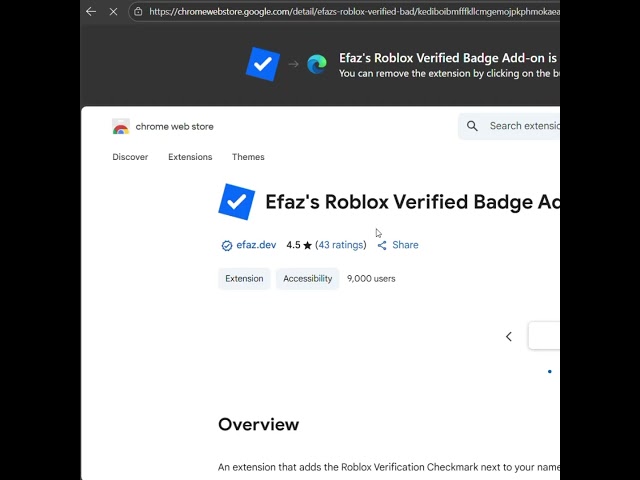
Task: Click banner text about removing the extension
Action: 449,73
